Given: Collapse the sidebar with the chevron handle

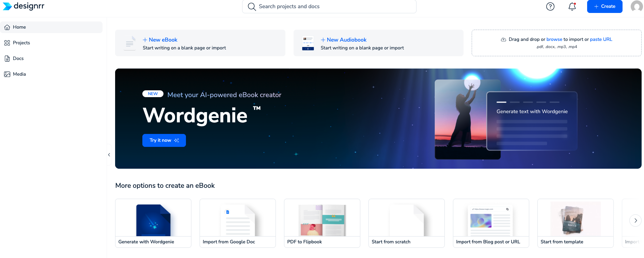Looking at the screenshot, I should pos(109,155).
